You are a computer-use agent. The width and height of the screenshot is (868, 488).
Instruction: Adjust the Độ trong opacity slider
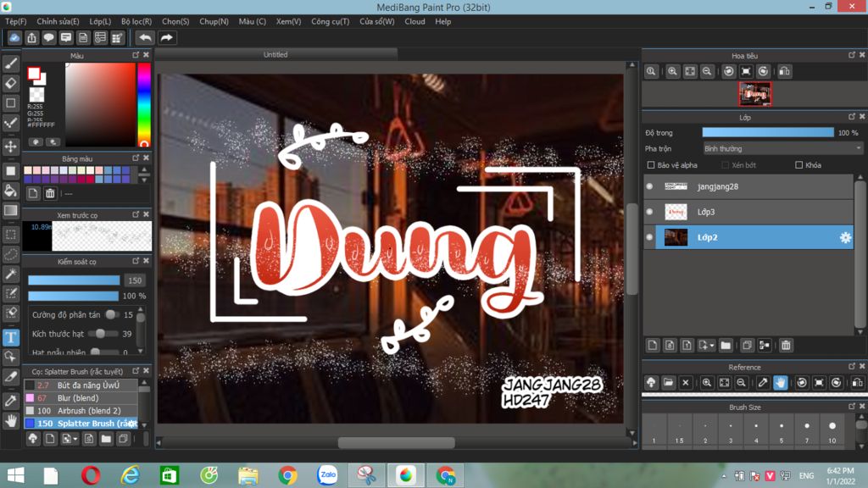tap(768, 133)
